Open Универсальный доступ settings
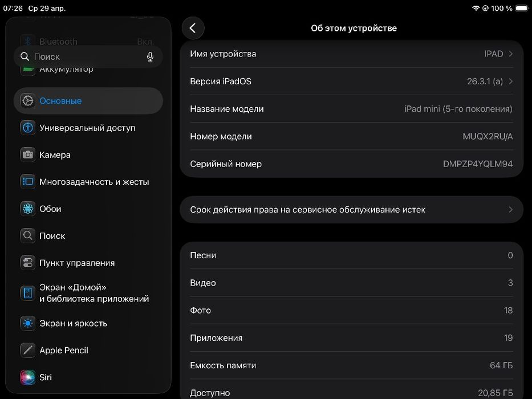Image resolution: width=532 pixels, height=399 pixels. coord(88,128)
